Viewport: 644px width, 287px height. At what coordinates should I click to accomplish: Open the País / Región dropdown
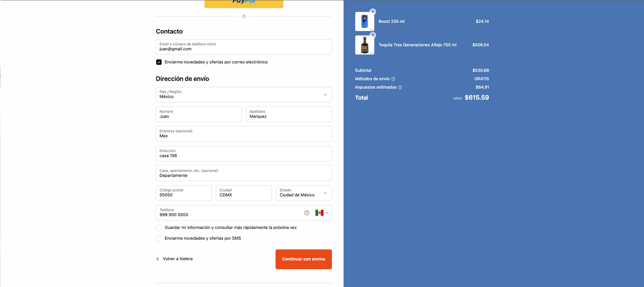[x=243, y=95]
